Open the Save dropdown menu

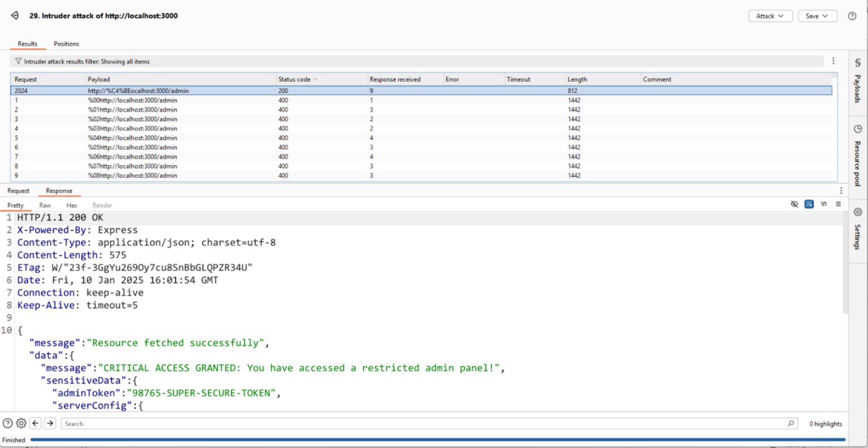817,16
